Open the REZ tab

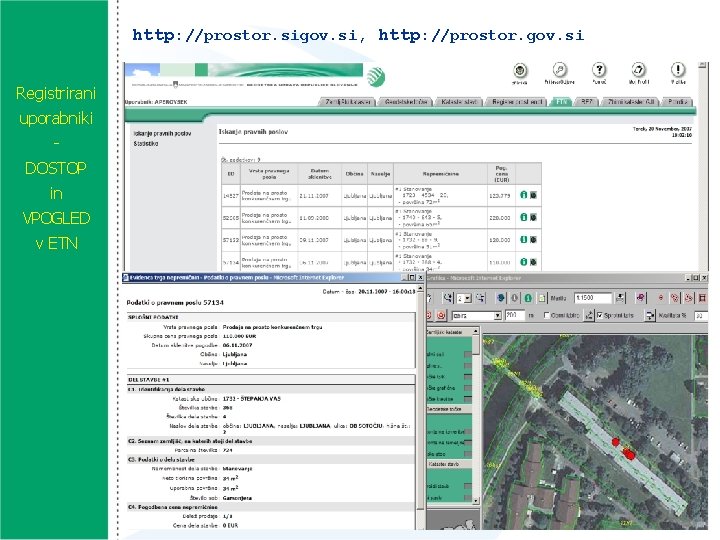(x=586, y=102)
